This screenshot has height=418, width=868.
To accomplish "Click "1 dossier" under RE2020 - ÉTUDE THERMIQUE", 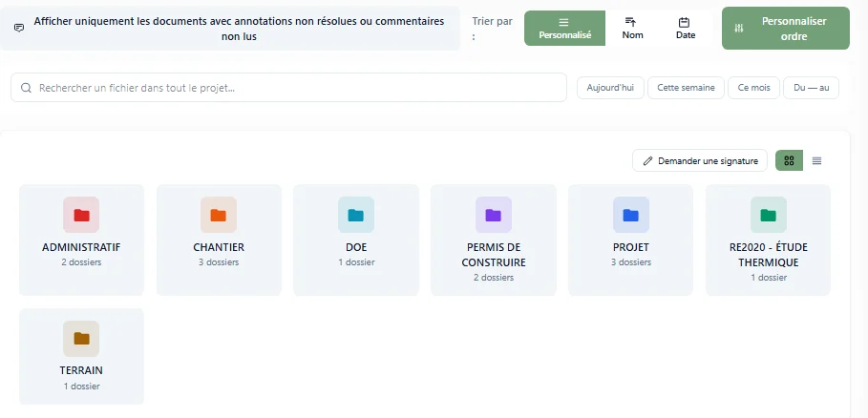I will [769, 277].
